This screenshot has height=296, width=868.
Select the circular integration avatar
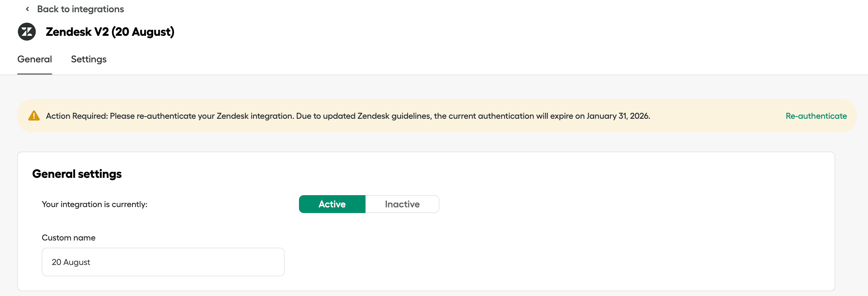(26, 31)
